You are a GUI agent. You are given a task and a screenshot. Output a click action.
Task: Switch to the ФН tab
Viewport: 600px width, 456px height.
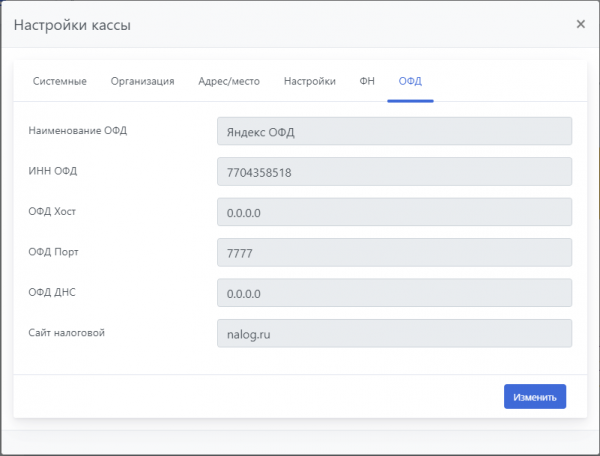tap(367, 81)
